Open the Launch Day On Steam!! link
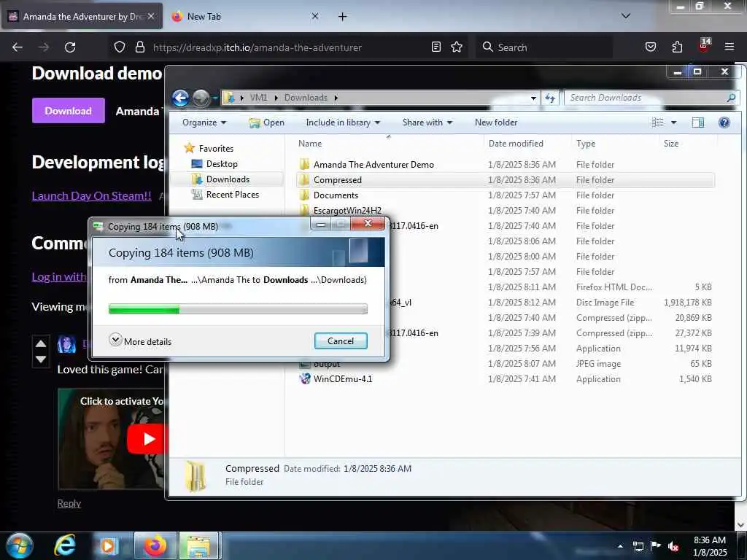Screen dimensions: 747x560 point(91,195)
